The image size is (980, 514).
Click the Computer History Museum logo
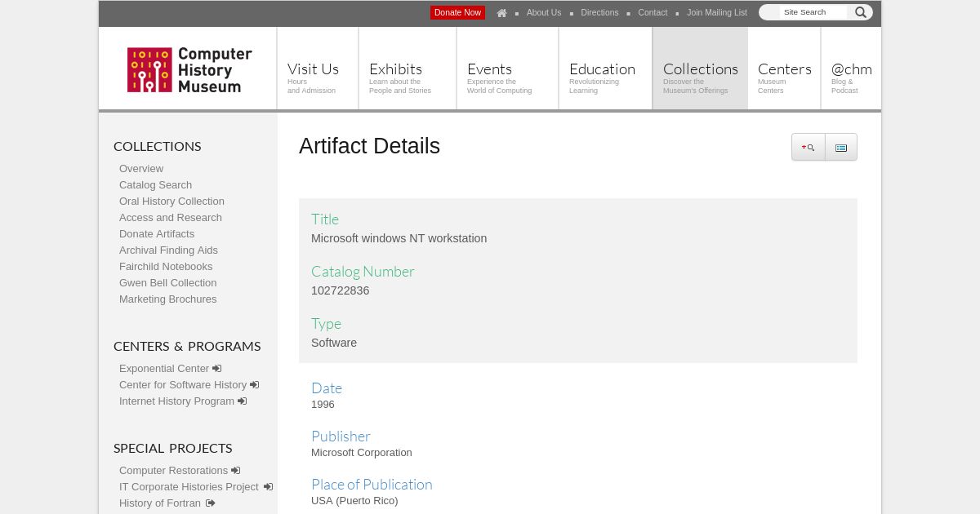tap(189, 69)
